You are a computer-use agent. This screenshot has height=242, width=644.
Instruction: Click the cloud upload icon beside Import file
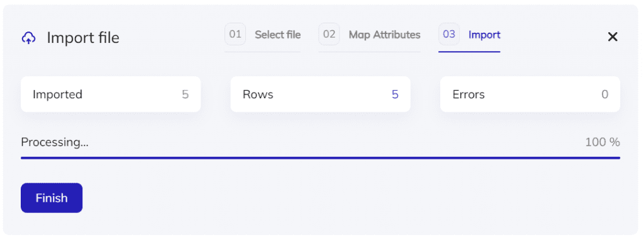pos(28,38)
